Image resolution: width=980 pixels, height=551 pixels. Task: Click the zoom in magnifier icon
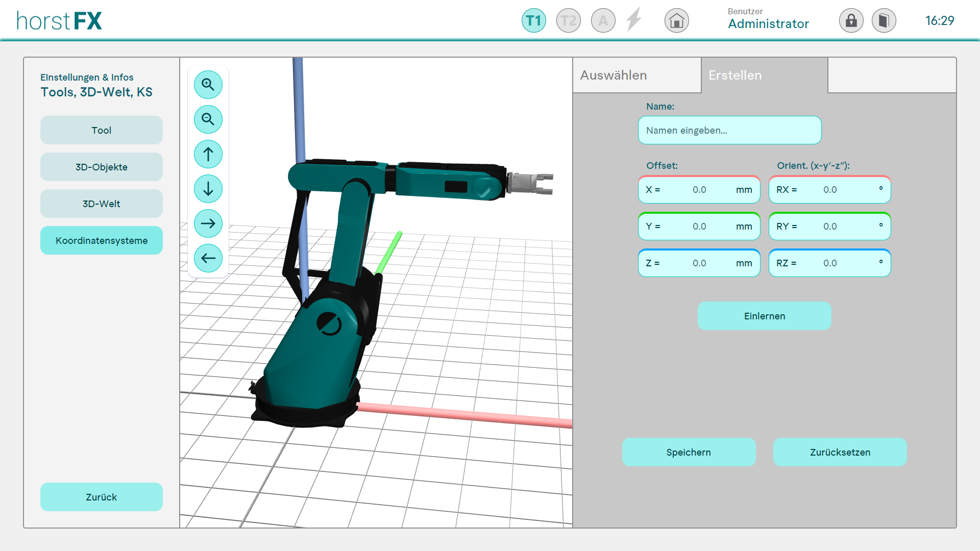(208, 85)
